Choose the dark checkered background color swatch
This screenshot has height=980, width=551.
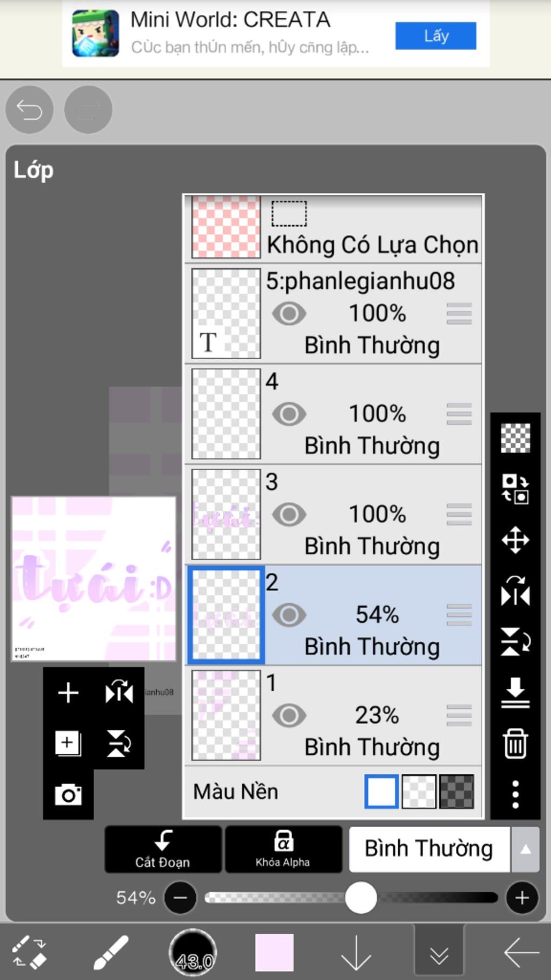(x=456, y=792)
